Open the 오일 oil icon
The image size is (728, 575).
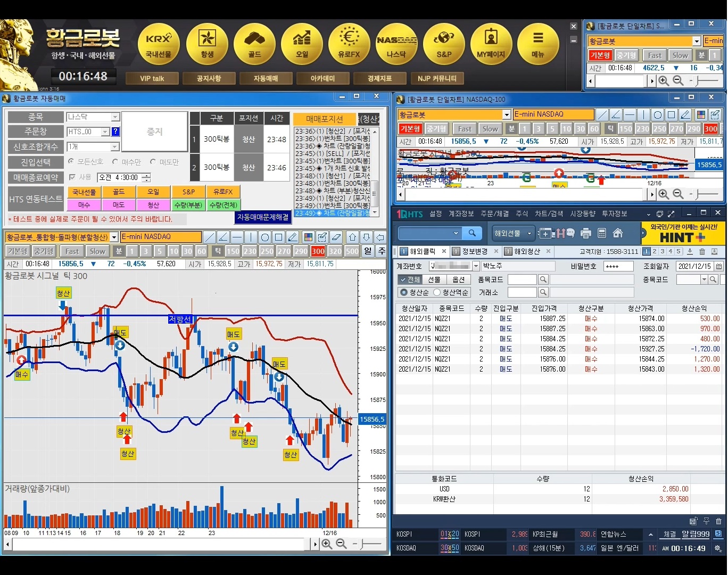(x=302, y=44)
